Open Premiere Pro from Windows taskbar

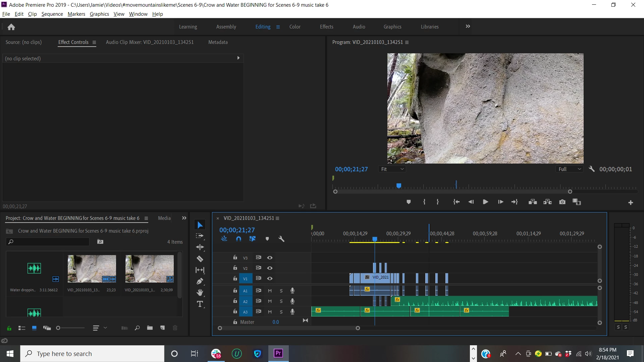click(278, 353)
